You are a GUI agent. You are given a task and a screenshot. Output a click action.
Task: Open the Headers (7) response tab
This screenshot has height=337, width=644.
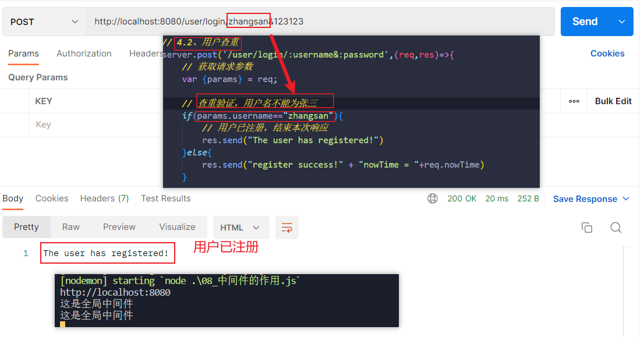(104, 198)
